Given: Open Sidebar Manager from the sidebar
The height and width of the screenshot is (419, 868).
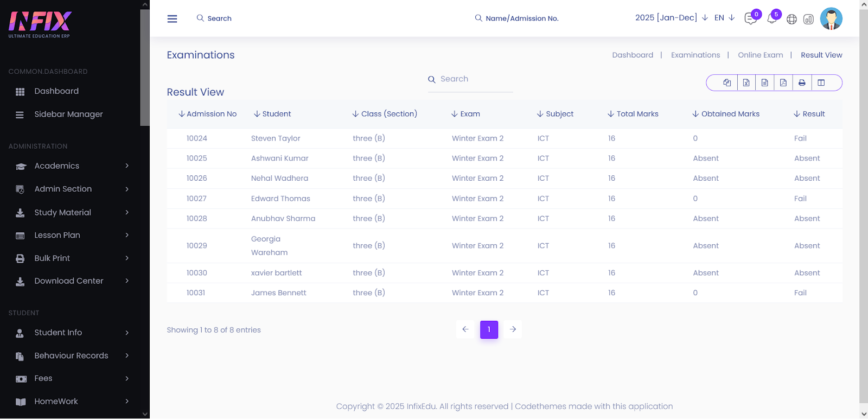Looking at the screenshot, I should click(68, 115).
